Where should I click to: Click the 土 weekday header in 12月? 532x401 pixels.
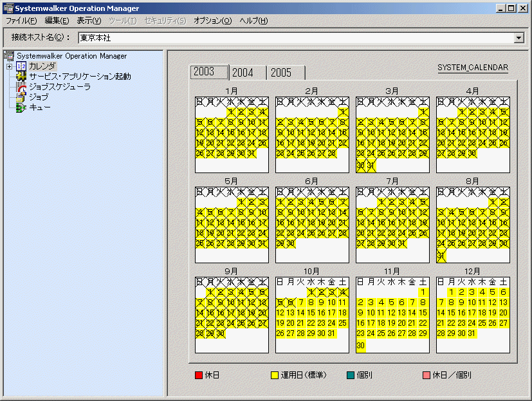504,282
